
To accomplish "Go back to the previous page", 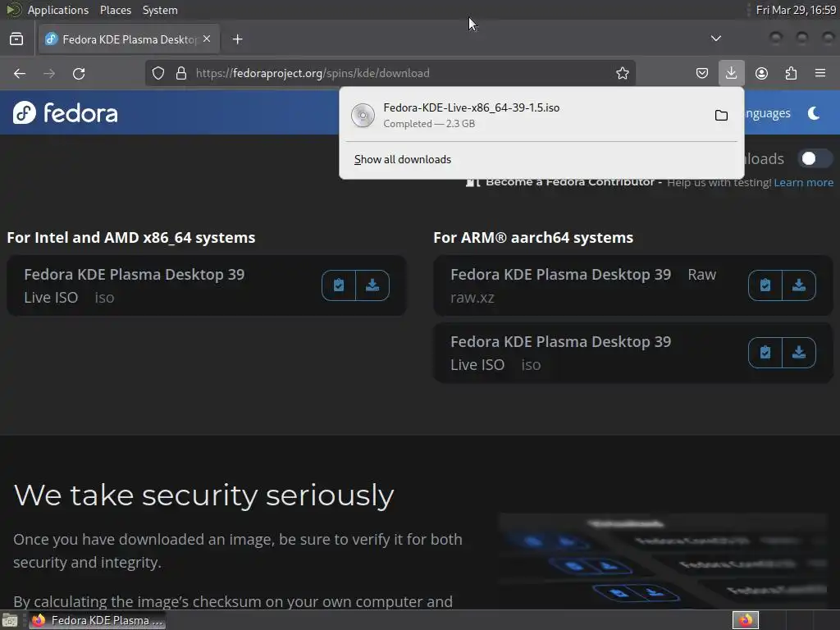I will tap(20, 73).
